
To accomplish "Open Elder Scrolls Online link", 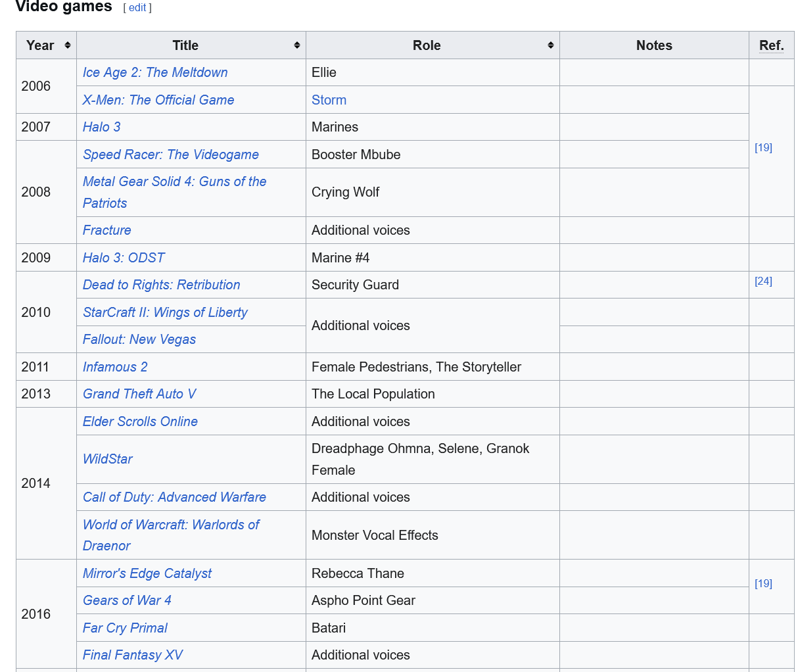I will pos(140,421).
